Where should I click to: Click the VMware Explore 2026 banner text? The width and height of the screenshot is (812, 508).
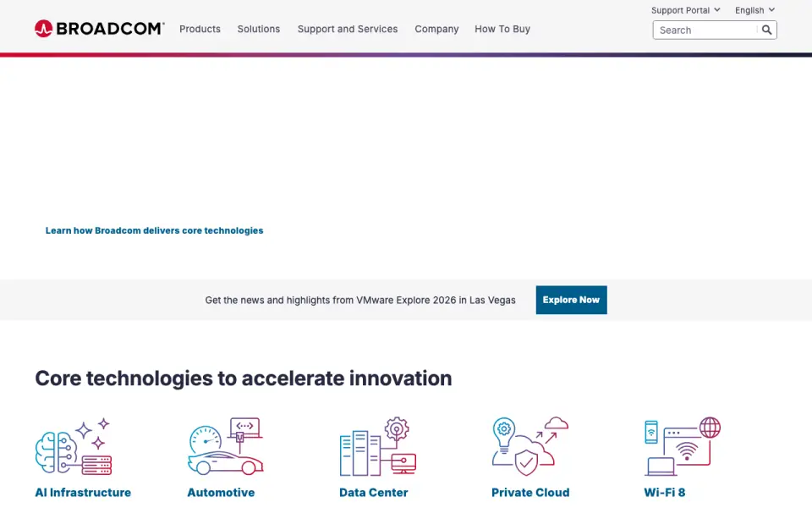pyautogui.click(x=360, y=300)
